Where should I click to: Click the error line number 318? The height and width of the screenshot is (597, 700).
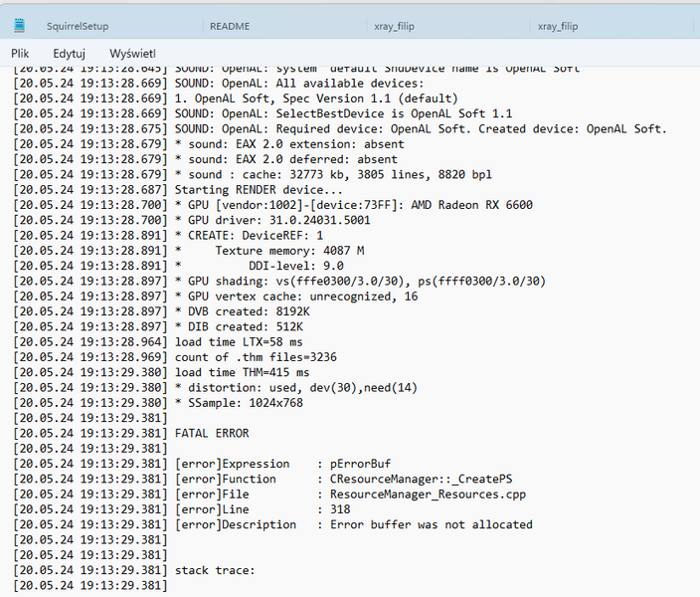tap(340, 509)
